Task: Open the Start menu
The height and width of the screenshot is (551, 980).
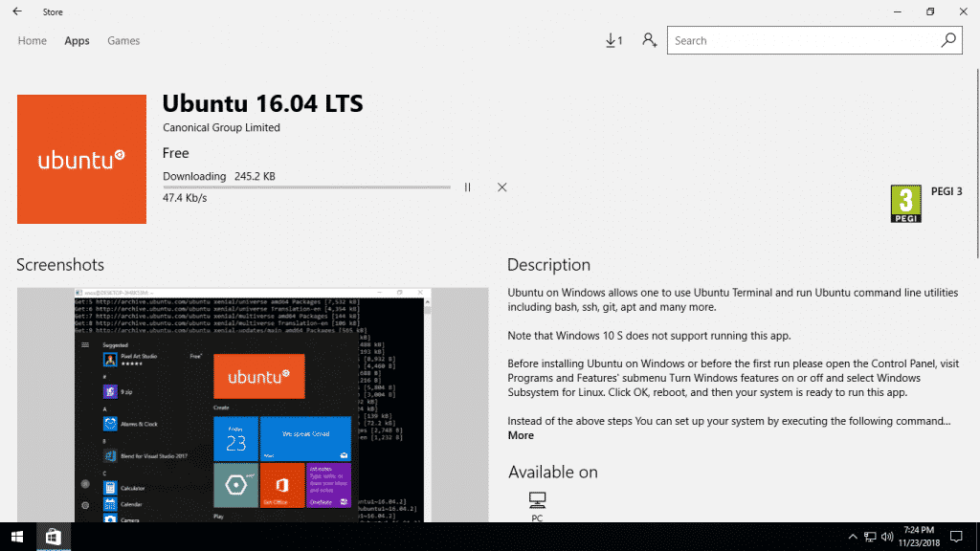Action: point(16,537)
